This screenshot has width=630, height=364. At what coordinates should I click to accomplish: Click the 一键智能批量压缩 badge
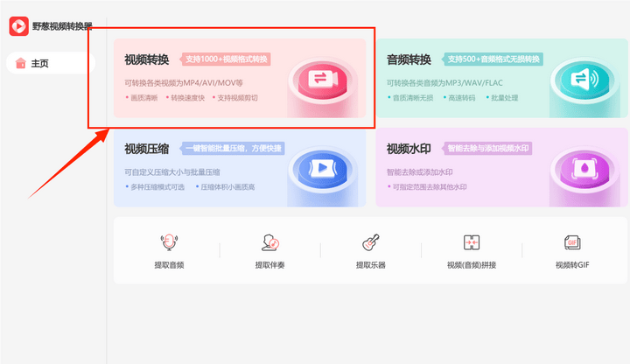[x=233, y=148]
